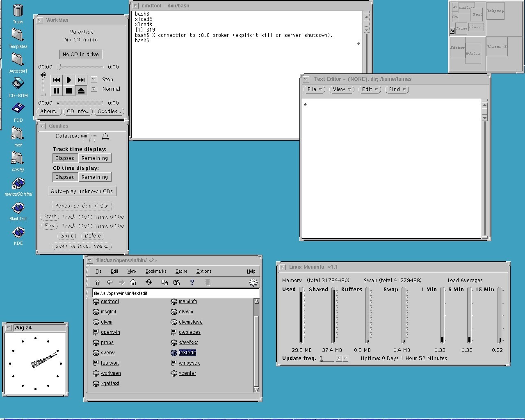The width and height of the screenshot is (525, 420).
Task: Click the question mark help icon
Action: point(192,282)
